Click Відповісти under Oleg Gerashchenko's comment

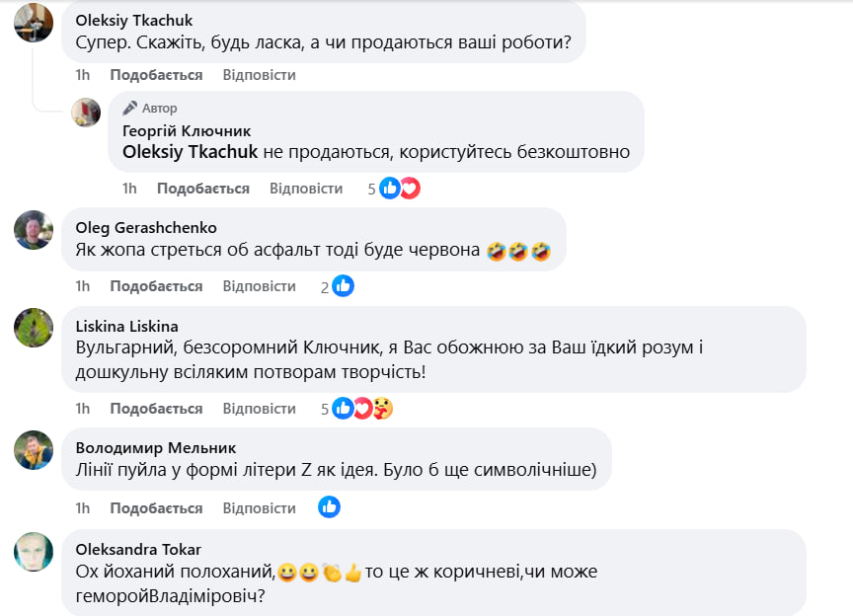(259, 286)
